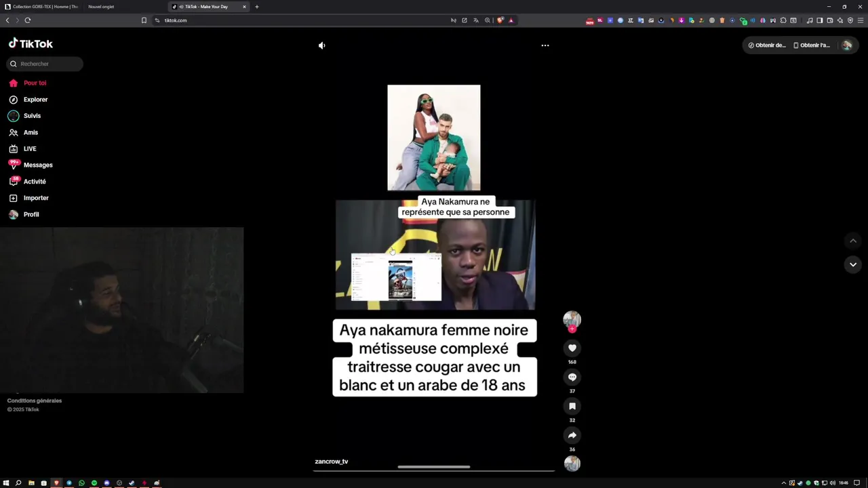Go to the previous video with up chevron
The width and height of the screenshot is (868, 488).
[853, 241]
